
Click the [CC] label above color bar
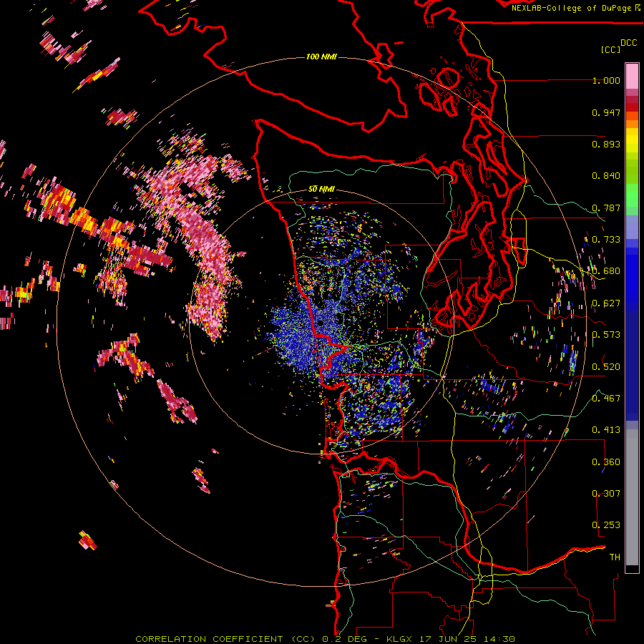611,49
